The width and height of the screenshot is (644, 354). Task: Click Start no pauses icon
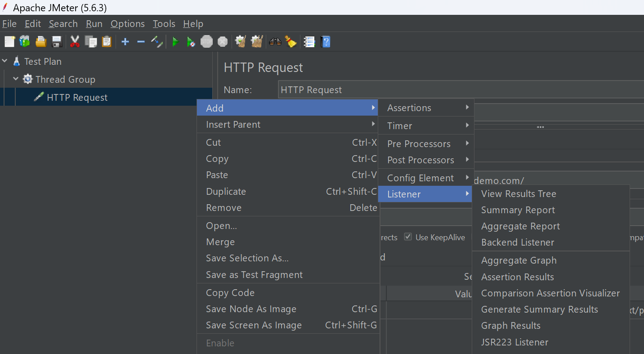191,42
